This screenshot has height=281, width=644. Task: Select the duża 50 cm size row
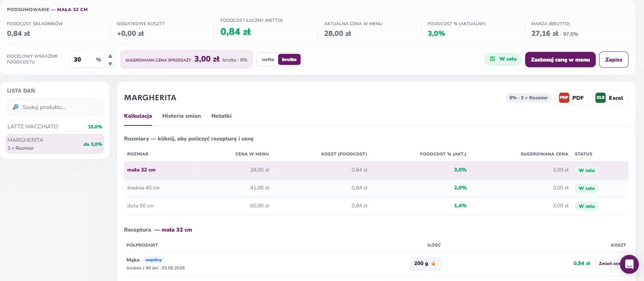pyautogui.click(x=376, y=206)
